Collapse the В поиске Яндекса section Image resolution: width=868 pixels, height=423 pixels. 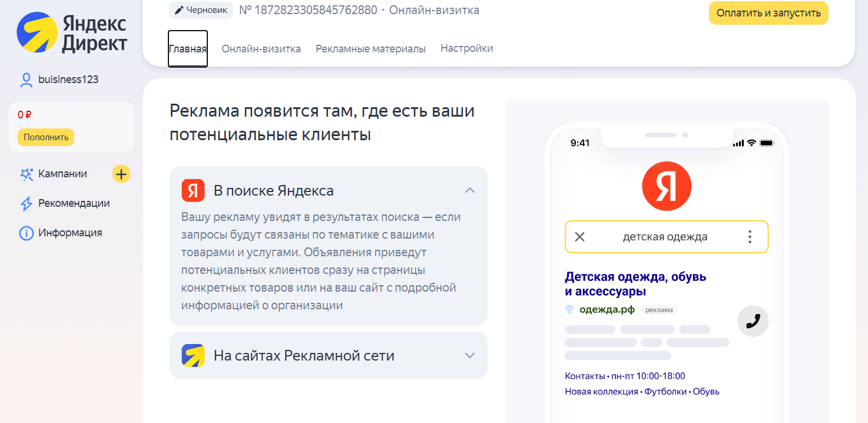click(469, 190)
